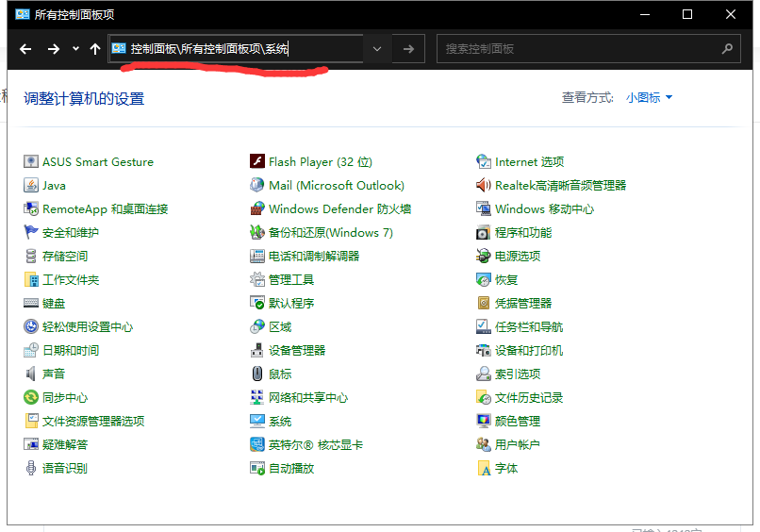The height and width of the screenshot is (532, 760).
Task: Open the 安全和维护 flag icon
Action: (x=31, y=232)
